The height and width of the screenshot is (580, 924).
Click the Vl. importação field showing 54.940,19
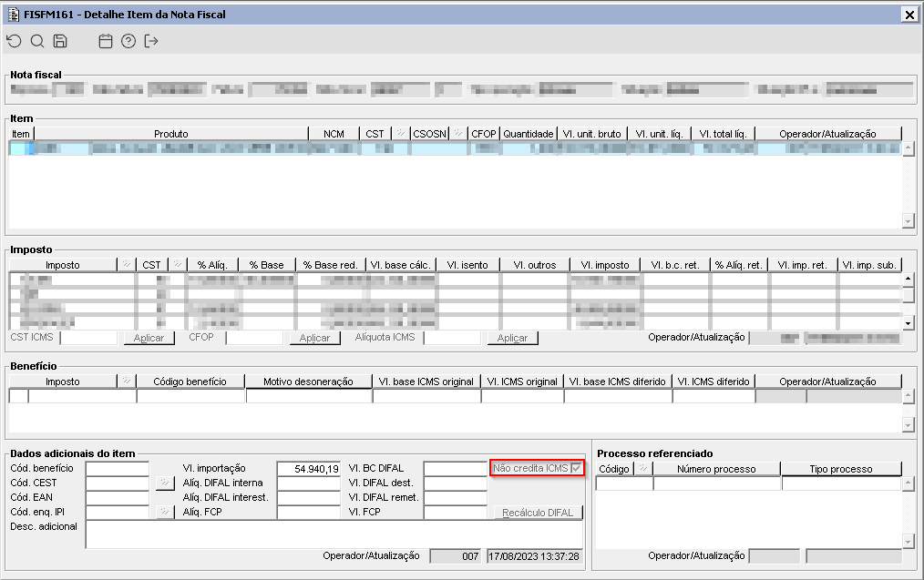click(309, 469)
